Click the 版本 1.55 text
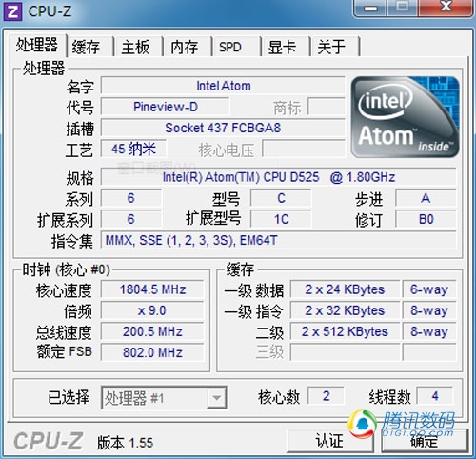 [x=125, y=443]
